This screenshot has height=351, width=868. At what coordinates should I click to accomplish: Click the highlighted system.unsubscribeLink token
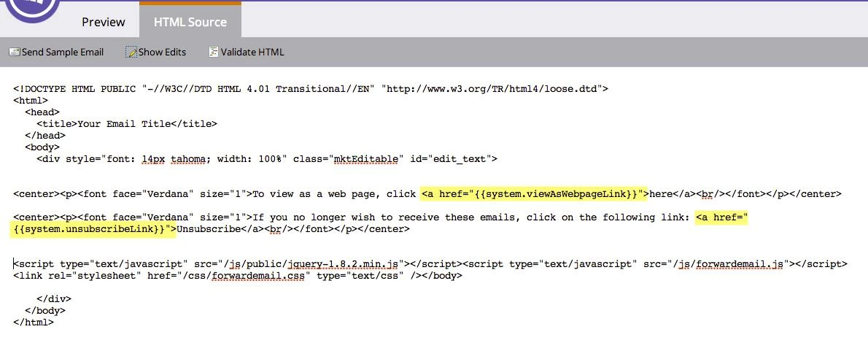pos(93,229)
